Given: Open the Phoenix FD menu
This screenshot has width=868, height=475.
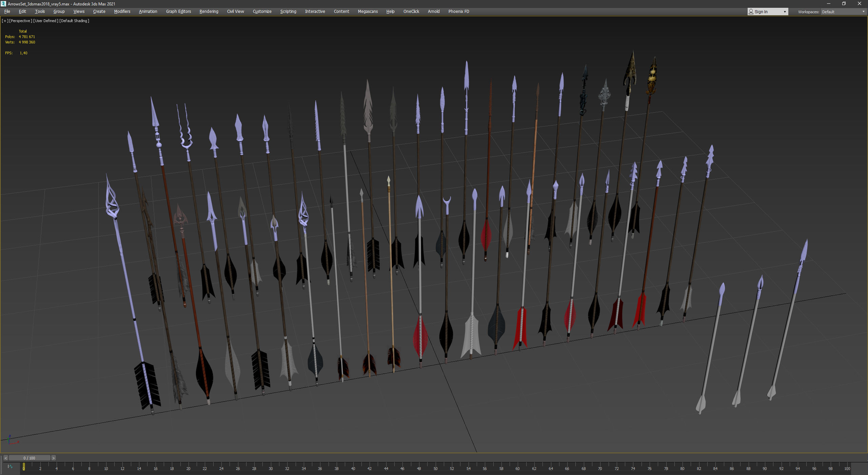Looking at the screenshot, I should pyautogui.click(x=458, y=12).
